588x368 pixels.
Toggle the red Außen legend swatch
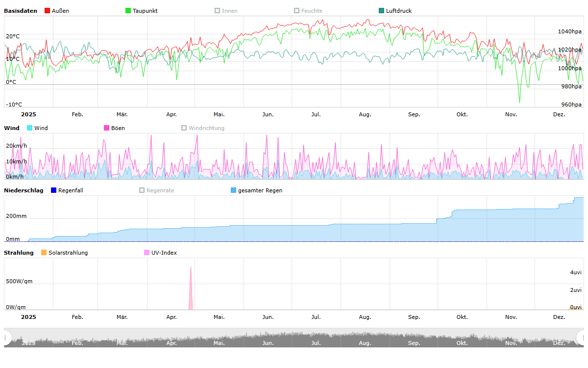(x=48, y=11)
